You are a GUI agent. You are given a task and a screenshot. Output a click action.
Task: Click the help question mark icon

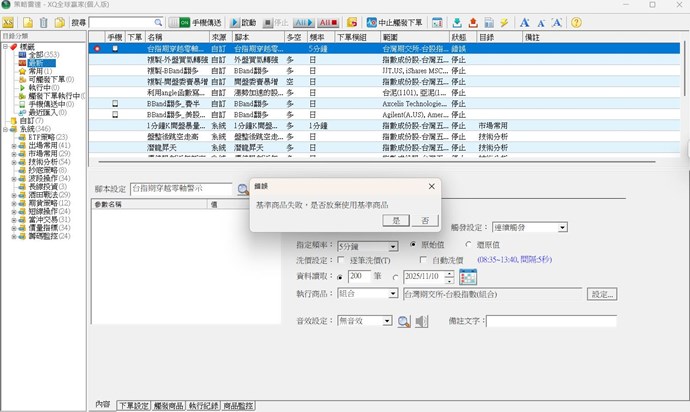pyautogui.click(x=576, y=21)
